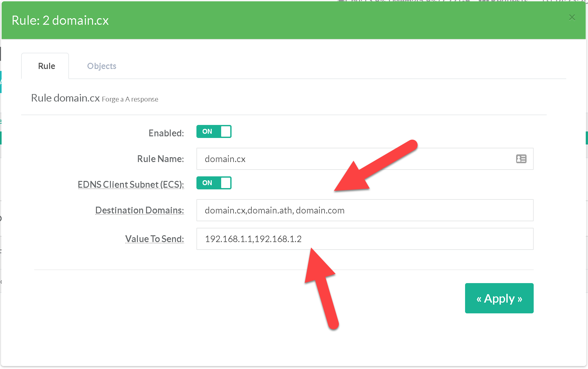The width and height of the screenshot is (588, 369).
Task: Click the white knob on the ECS switch
Action: (225, 183)
